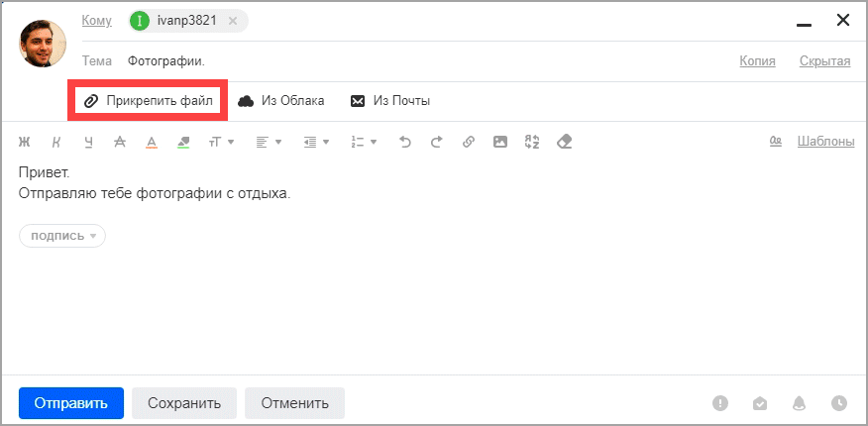Image resolution: width=868 pixels, height=426 pixels.
Task: Click the clock schedule-send icon
Action: [x=839, y=403]
